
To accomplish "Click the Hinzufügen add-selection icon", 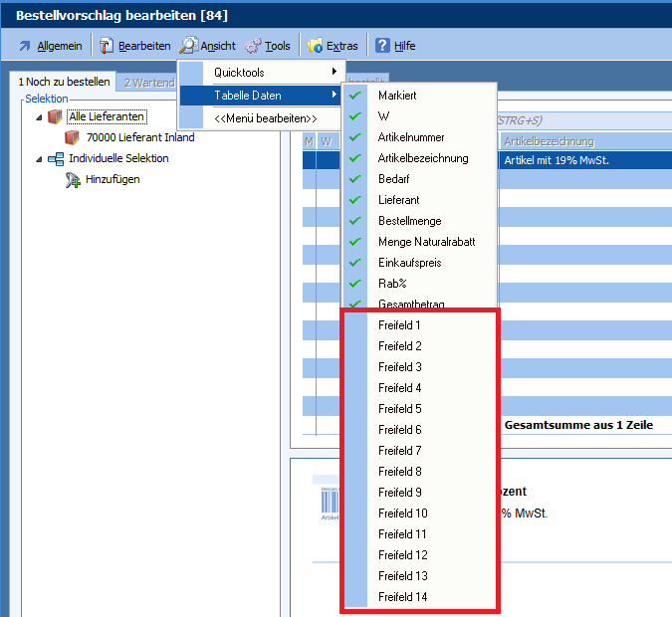I will (x=73, y=179).
